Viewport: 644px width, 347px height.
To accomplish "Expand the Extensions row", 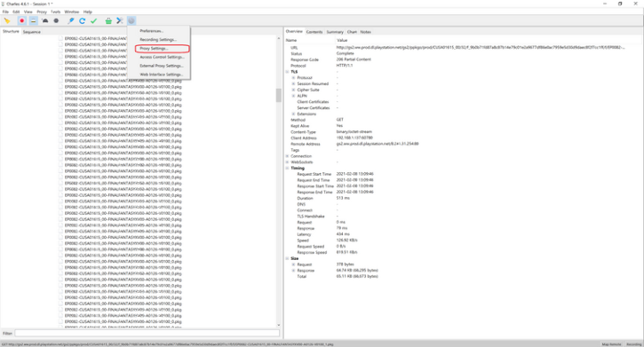I will pos(293,114).
